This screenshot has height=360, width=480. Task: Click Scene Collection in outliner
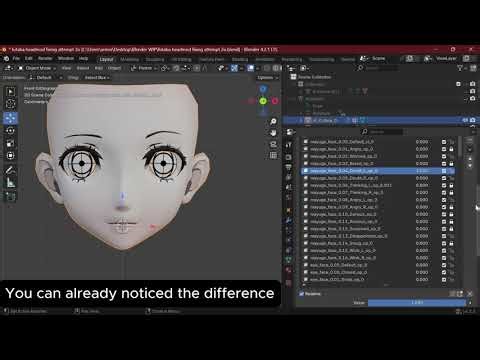tap(314, 77)
